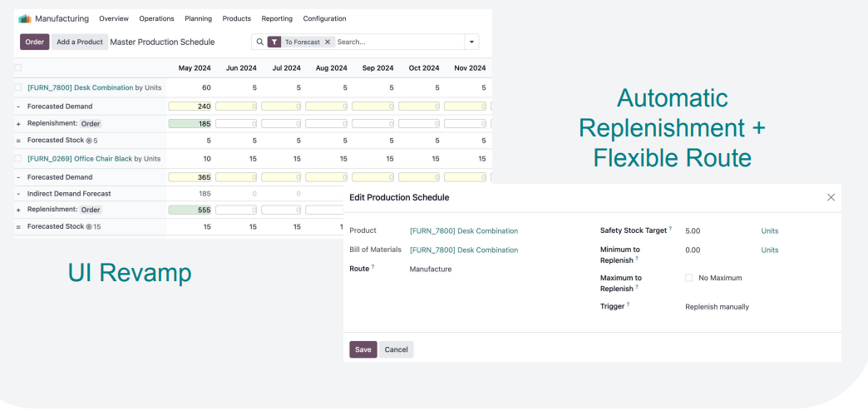Click the Add a Product button
This screenshot has width=868, height=411.
pyautogui.click(x=80, y=42)
